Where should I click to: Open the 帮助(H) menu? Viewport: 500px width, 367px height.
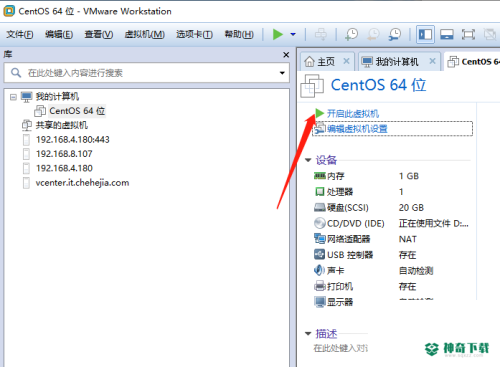click(239, 34)
